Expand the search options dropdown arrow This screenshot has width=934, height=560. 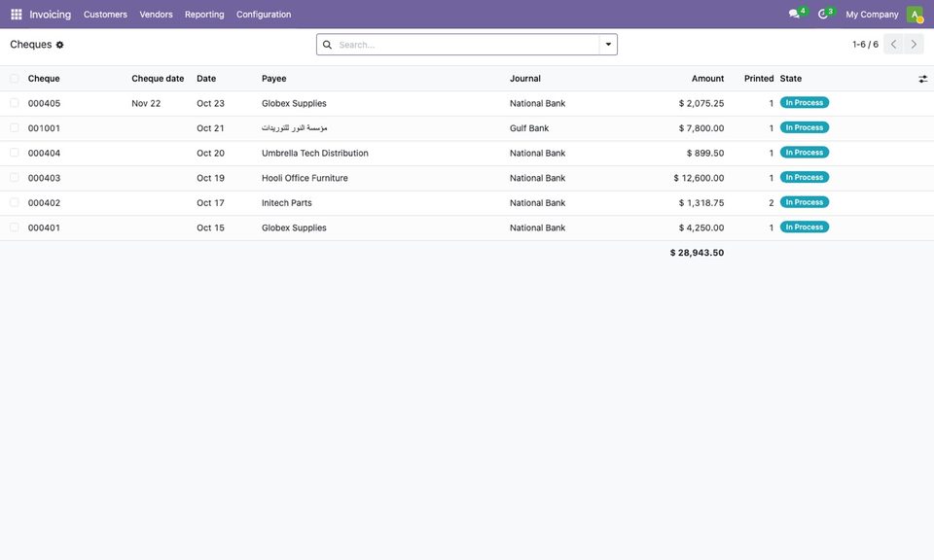click(x=608, y=45)
